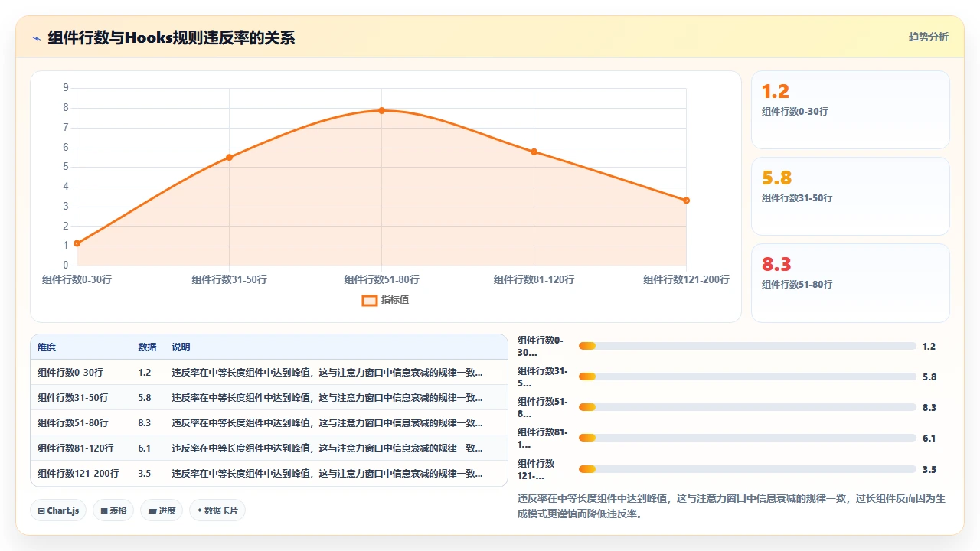Viewport: 980px width, 551px height.
Task: Select table row 组件行数121-200行
Action: click(269, 474)
